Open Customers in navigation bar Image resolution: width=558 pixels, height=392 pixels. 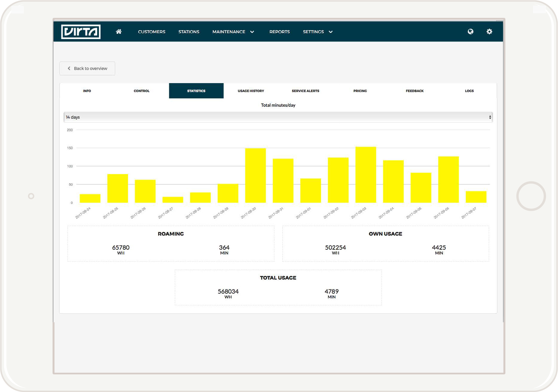click(x=152, y=32)
